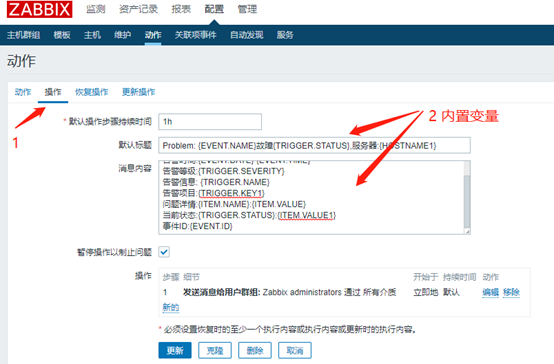Click the line 问题详情:{ITEM.NAME}:{ITEM.VALUE}
The height and width of the screenshot is (364, 554).
[x=234, y=204]
